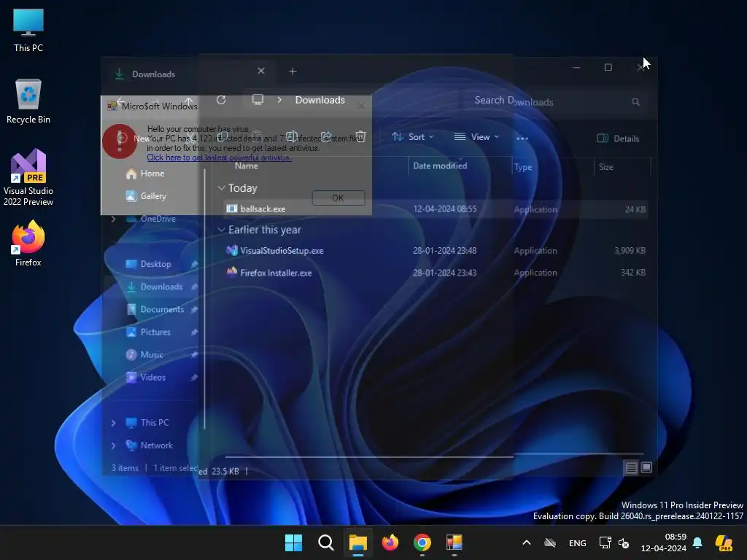Collapse the Earlier this year group
Image resolution: width=747 pixels, height=560 pixels.
click(222, 230)
